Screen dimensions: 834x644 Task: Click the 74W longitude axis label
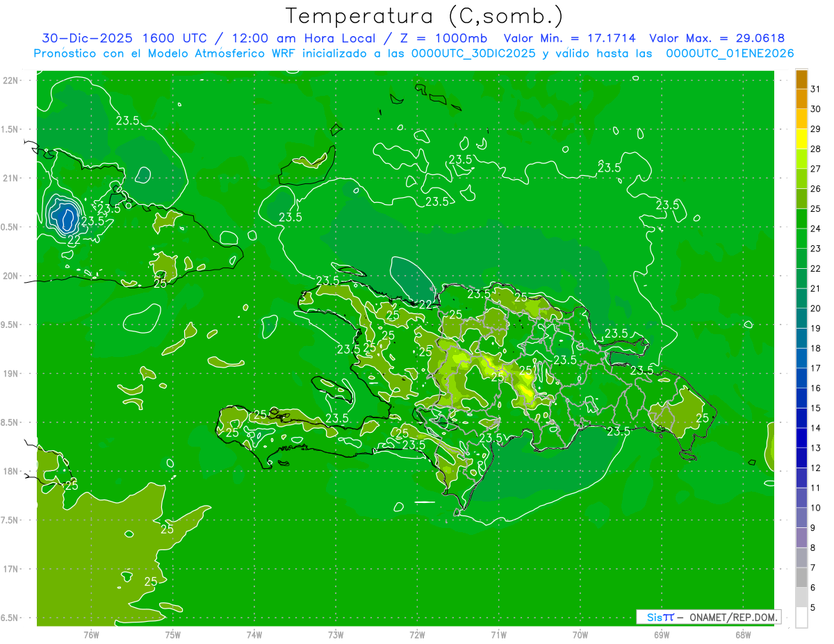[x=254, y=634]
